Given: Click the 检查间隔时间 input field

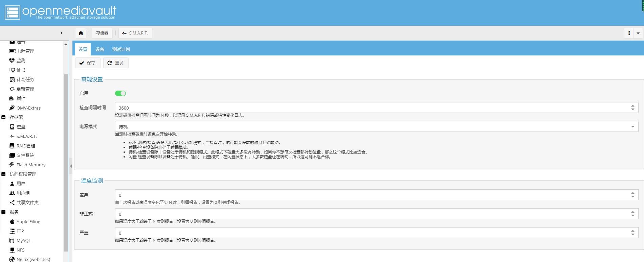Looking at the screenshot, I should [x=372, y=108].
